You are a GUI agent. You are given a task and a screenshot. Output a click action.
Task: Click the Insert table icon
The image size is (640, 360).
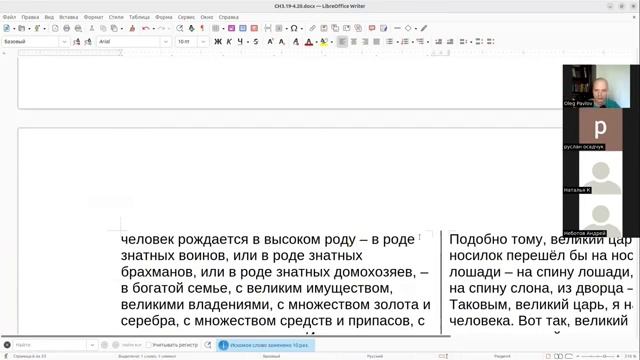pyautogui.click(x=216, y=28)
